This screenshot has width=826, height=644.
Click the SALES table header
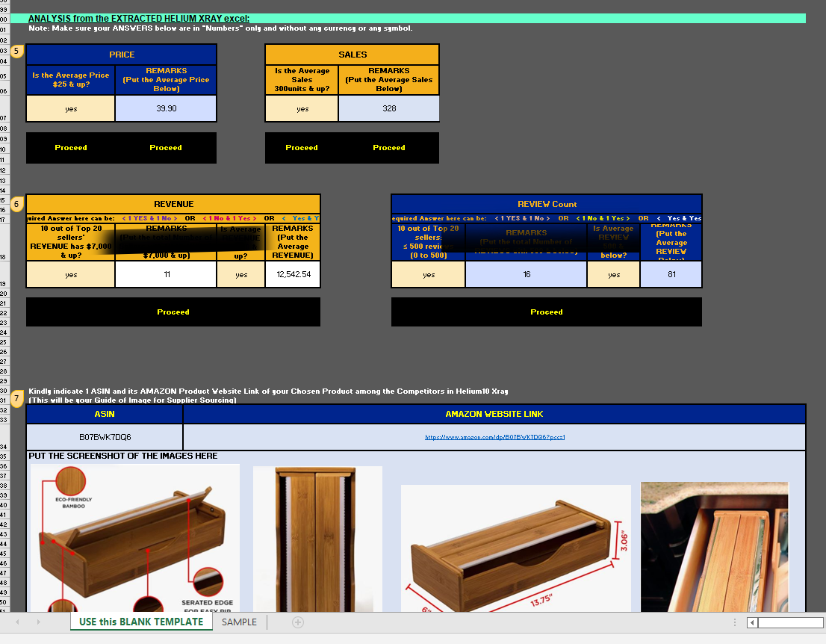point(353,55)
